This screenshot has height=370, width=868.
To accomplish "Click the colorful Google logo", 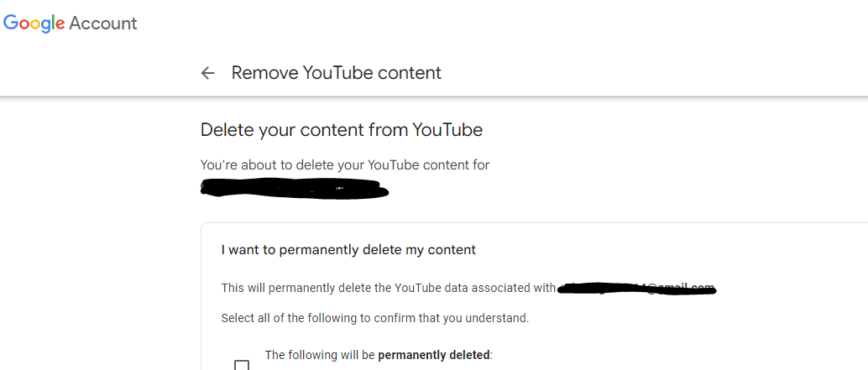I will (x=34, y=23).
